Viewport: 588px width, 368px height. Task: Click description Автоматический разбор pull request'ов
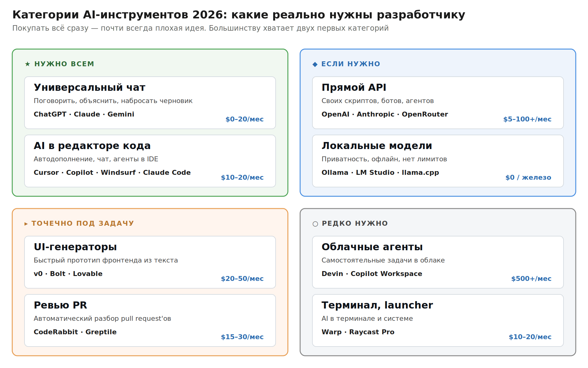coord(102,318)
